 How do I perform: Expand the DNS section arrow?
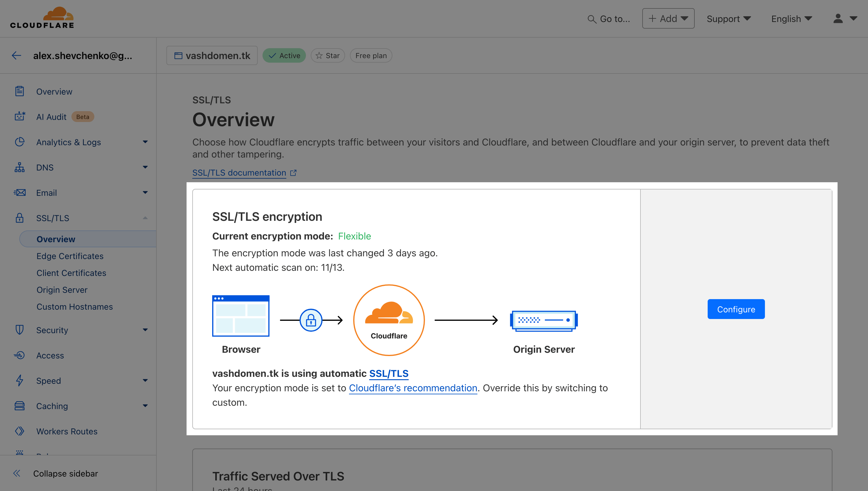[145, 167]
